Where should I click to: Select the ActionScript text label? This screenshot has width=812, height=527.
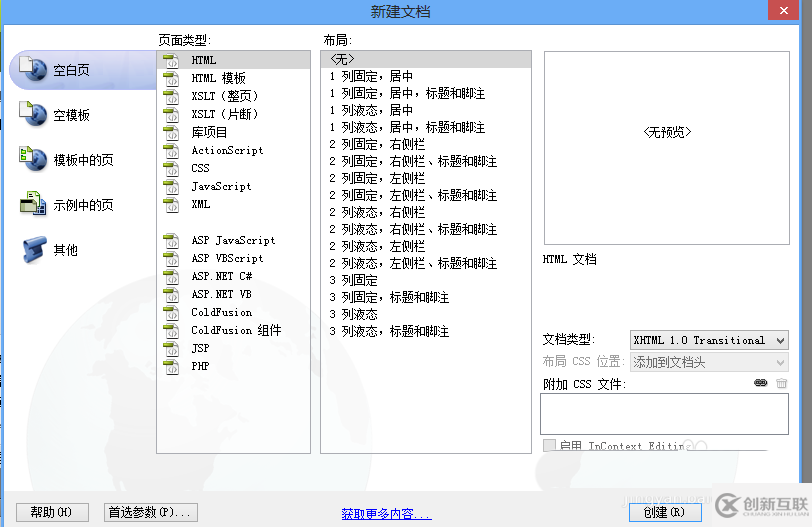(x=227, y=150)
